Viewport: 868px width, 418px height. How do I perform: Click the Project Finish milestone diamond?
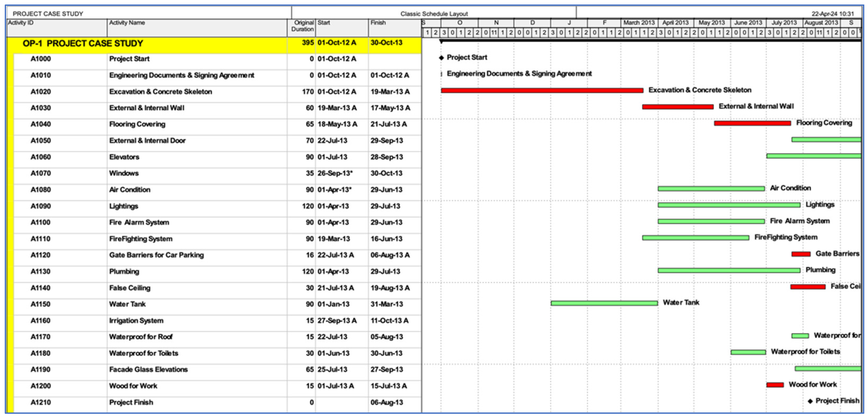[x=810, y=401]
